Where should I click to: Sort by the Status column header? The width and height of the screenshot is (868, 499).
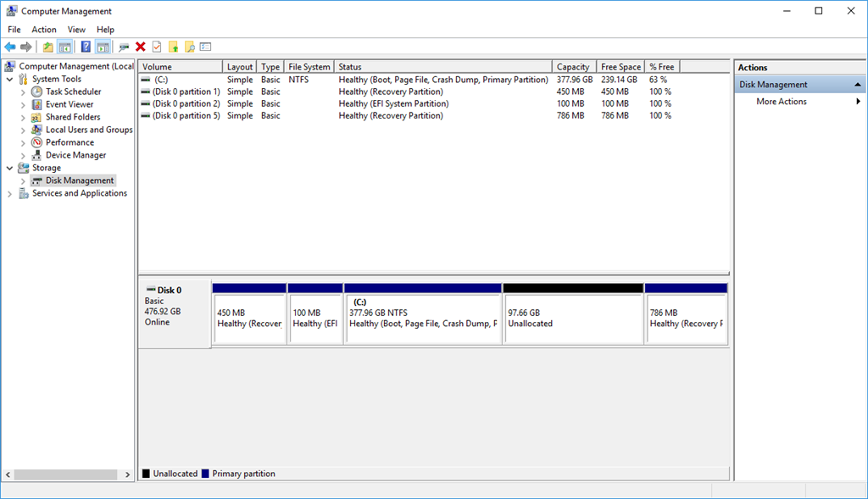442,66
